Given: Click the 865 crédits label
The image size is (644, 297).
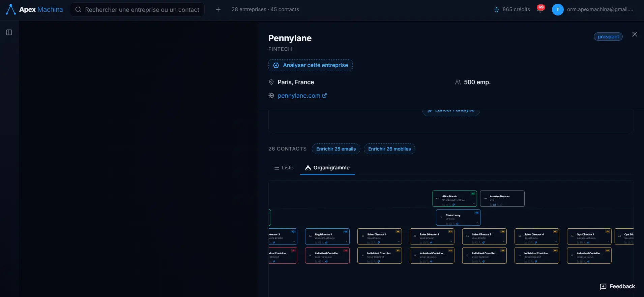Looking at the screenshot, I should click(x=516, y=9).
